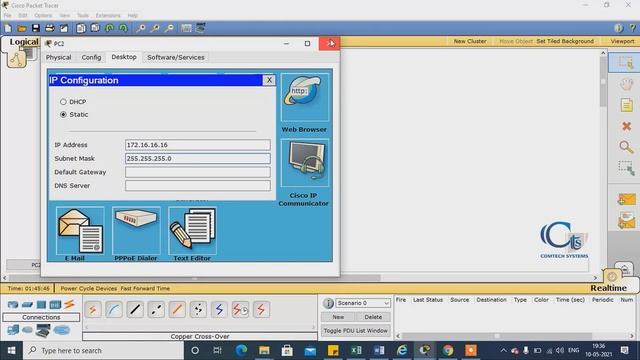Choose the Automatic connection type
The height and width of the screenshot is (360, 640).
point(93,310)
